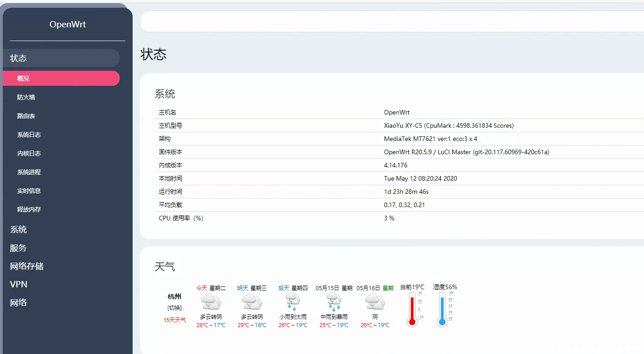Open the VPN sidebar section
The height and width of the screenshot is (354, 644).
(x=19, y=285)
